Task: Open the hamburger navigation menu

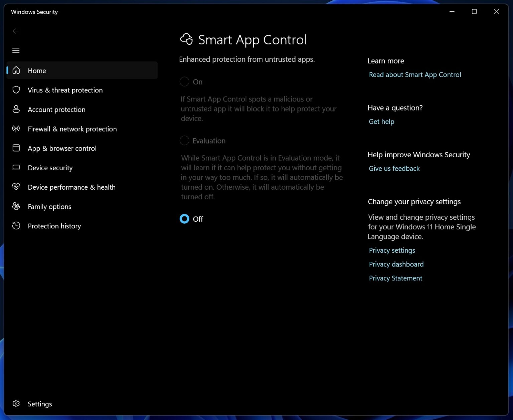Action: pyautogui.click(x=16, y=50)
